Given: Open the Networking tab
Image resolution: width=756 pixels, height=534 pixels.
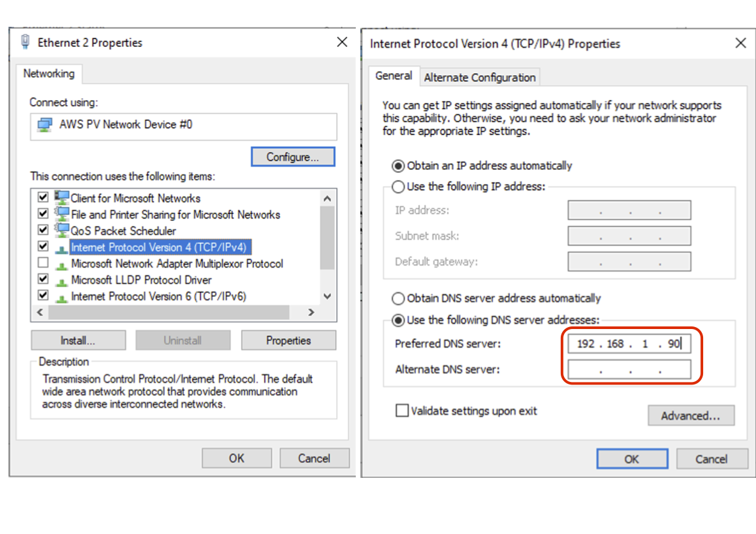Looking at the screenshot, I should click(50, 74).
